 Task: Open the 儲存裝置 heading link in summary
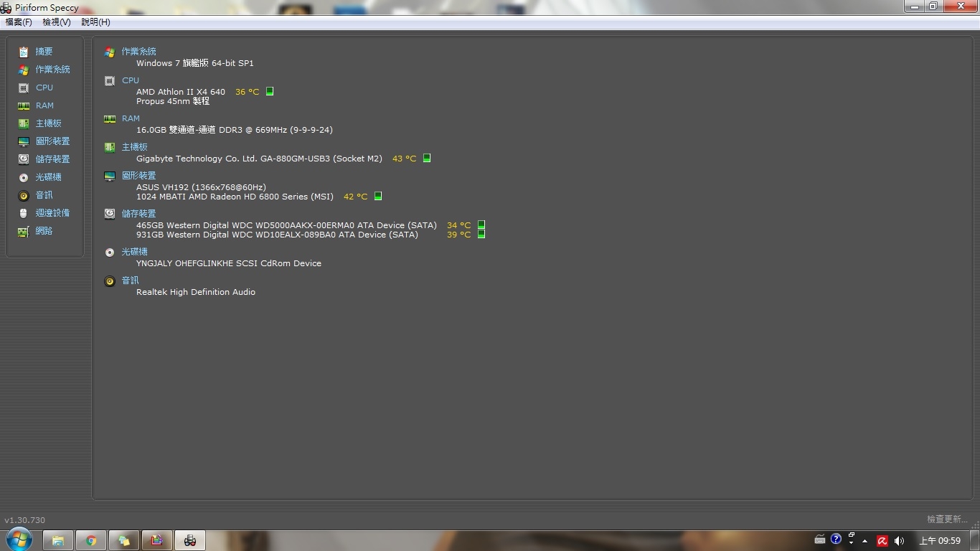[x=138, y=214]
